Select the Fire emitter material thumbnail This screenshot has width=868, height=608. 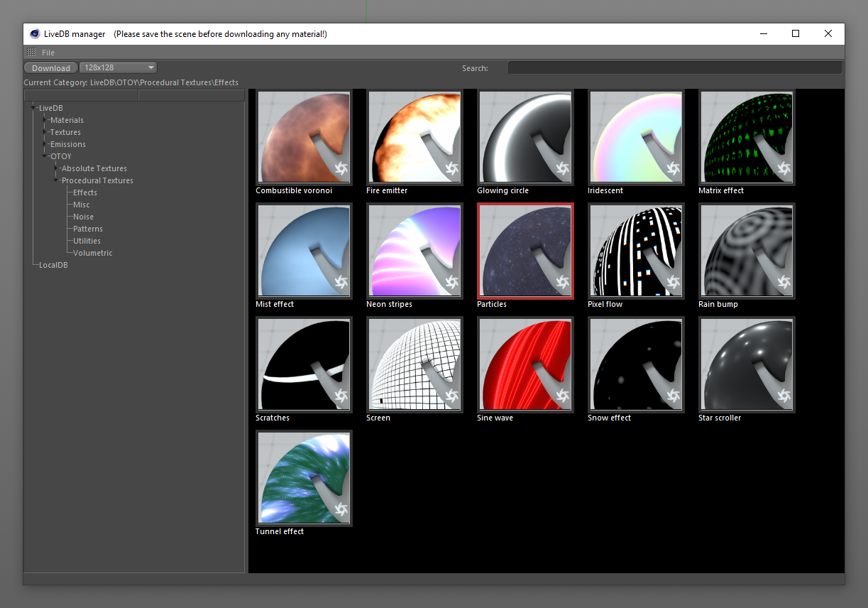414,137
